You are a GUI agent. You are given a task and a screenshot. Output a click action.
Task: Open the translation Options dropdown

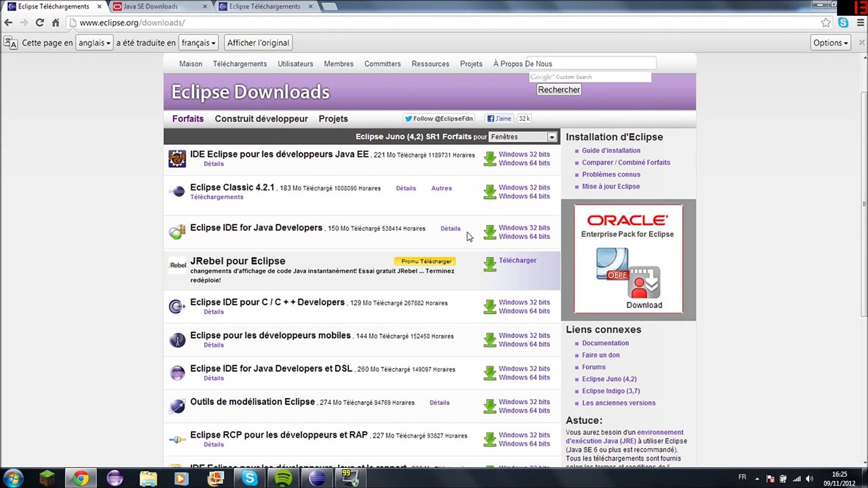(830, 43)
